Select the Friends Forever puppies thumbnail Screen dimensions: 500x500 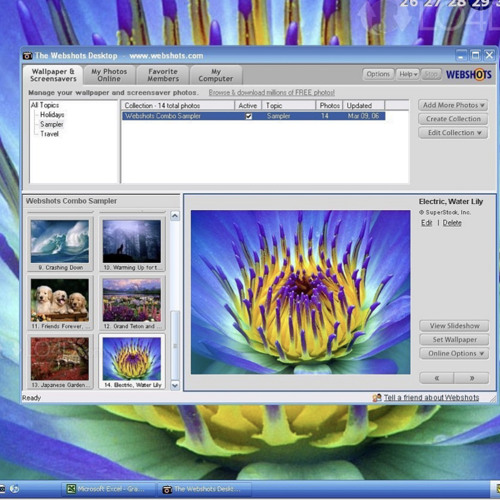coord(60,303)
